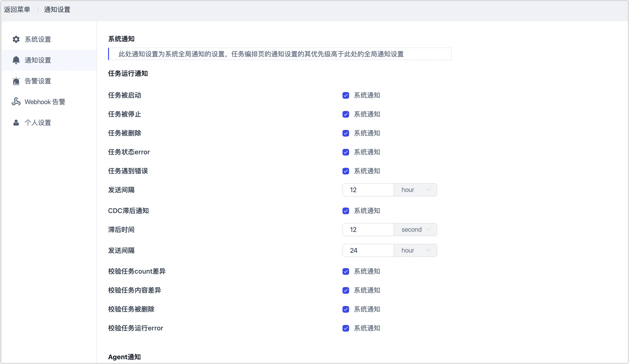Open the Webhook 告警 menu item
The height and width of the screenshot is (364, 629).
click(45, 102)
